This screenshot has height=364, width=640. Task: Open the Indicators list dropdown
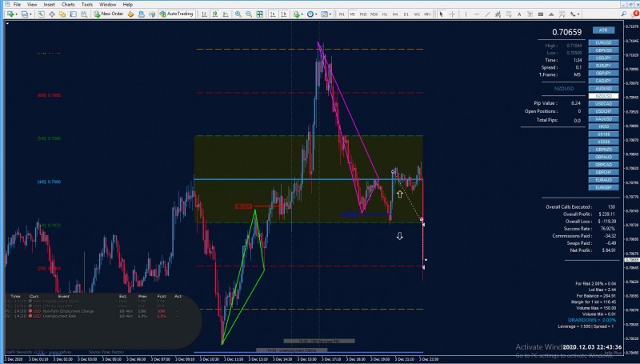tap(298, 14)
